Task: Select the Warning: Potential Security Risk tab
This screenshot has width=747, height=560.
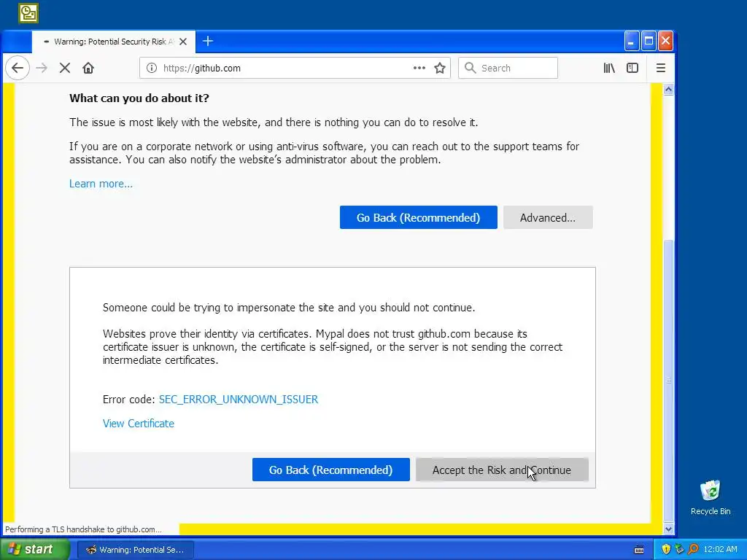Action: coord(113,42)
